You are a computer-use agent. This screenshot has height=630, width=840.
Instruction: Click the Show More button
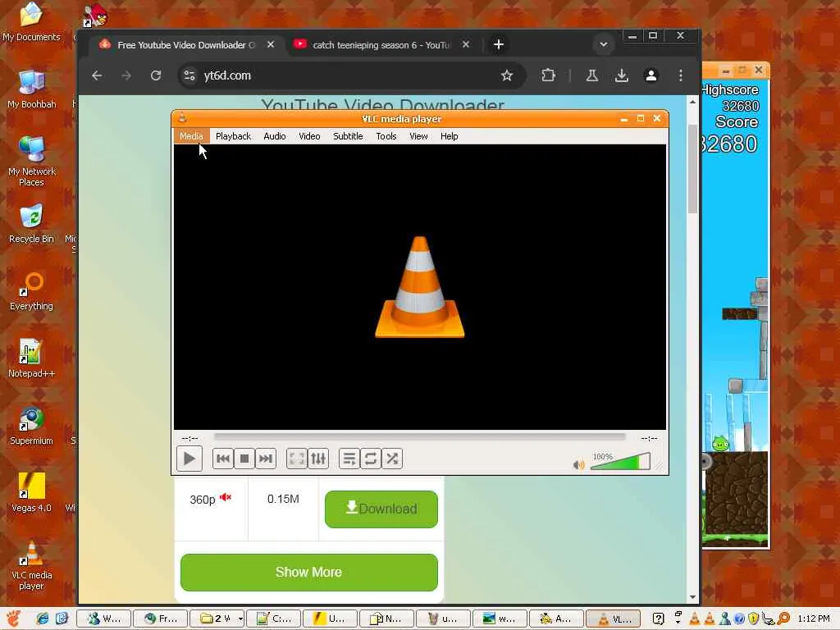[x=309, y=572]
